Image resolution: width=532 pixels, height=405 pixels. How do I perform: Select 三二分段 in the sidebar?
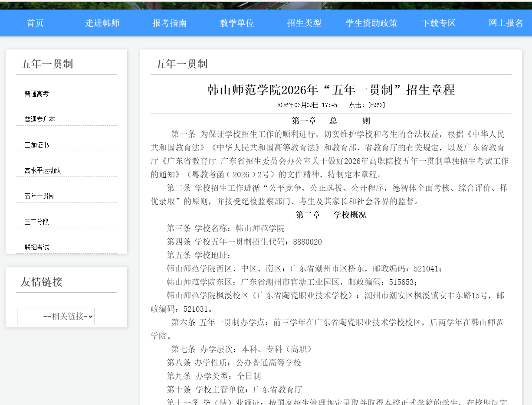point(36,222)
